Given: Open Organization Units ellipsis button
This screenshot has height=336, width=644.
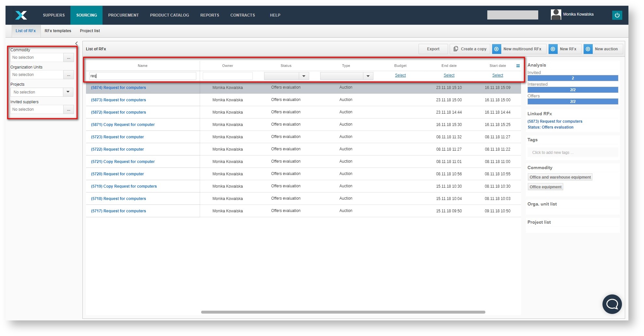Looking at the screenshot, I should click(x=68, y=75).
